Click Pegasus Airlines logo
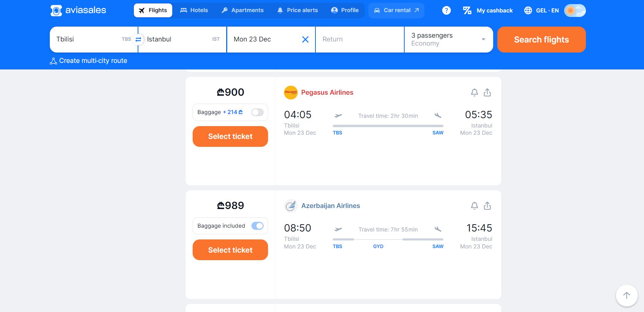Viewport: 644px width, 312px height. click(x=291, y=93)
